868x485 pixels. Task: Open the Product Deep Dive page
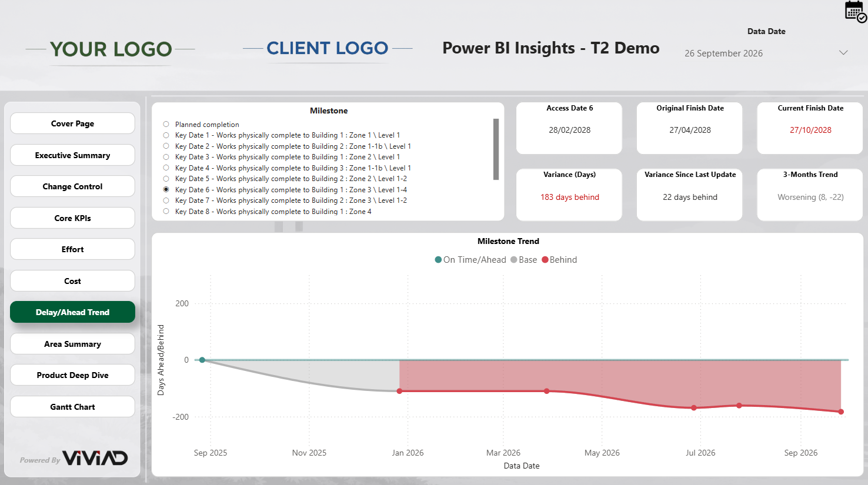(x=72, y=375)
